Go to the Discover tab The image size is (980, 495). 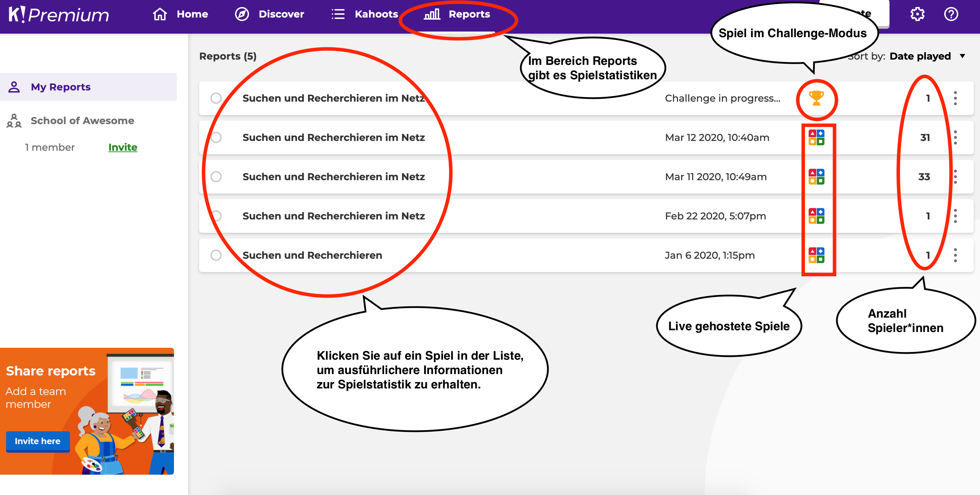pyautogui.click(x=269, y=14)
